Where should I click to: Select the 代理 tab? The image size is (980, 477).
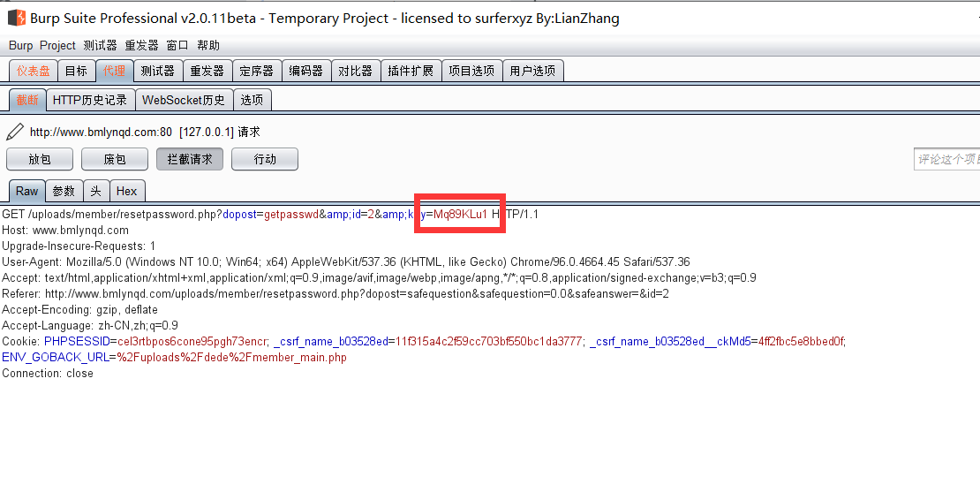115,71
